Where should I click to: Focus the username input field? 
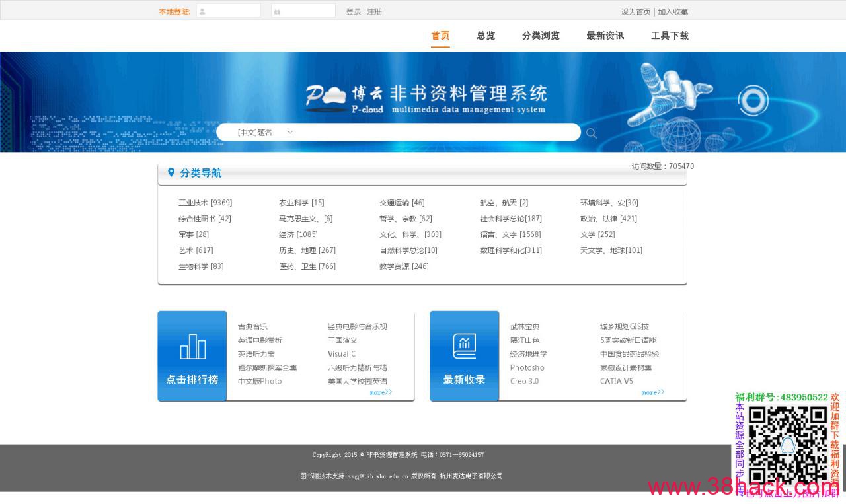[x=229, y=11]
